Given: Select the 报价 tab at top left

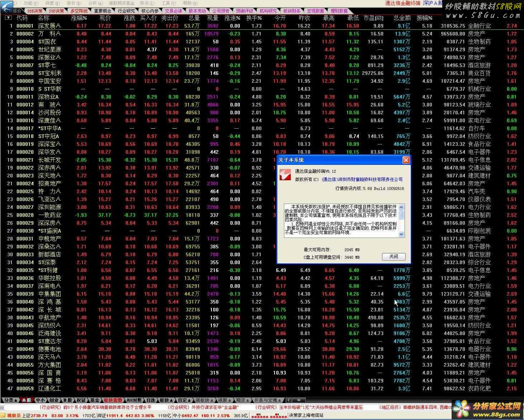Looking at the screenshot, I should click(17, 11).
